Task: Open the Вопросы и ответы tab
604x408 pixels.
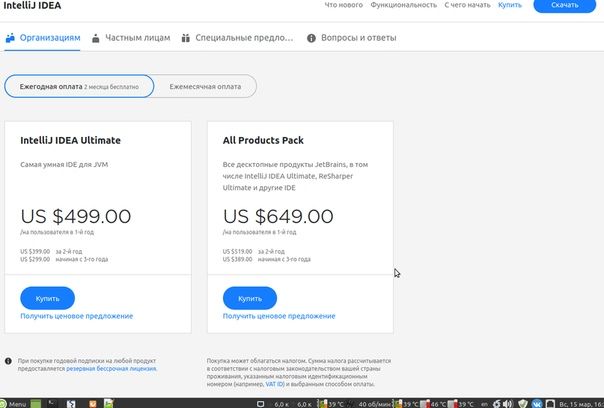Action: click(x=351, y=38)
